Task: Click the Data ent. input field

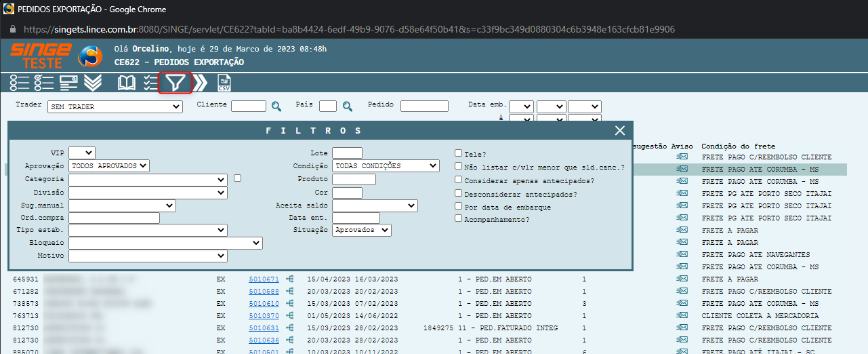Action: (x=356, y=218)
